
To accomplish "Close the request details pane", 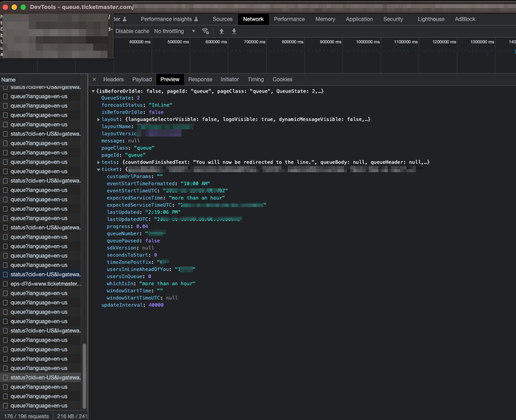I will pyautogui.click(x=94, y=79).
